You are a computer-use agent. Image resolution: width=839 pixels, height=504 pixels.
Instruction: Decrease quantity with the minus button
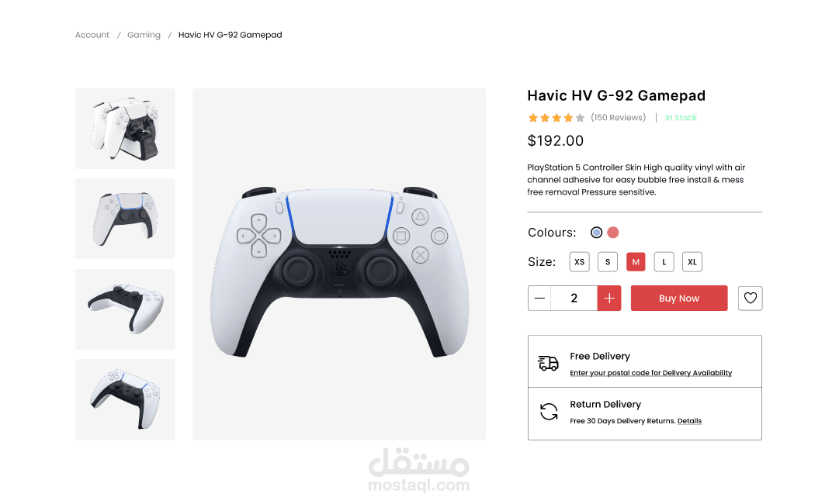point(539,298)
